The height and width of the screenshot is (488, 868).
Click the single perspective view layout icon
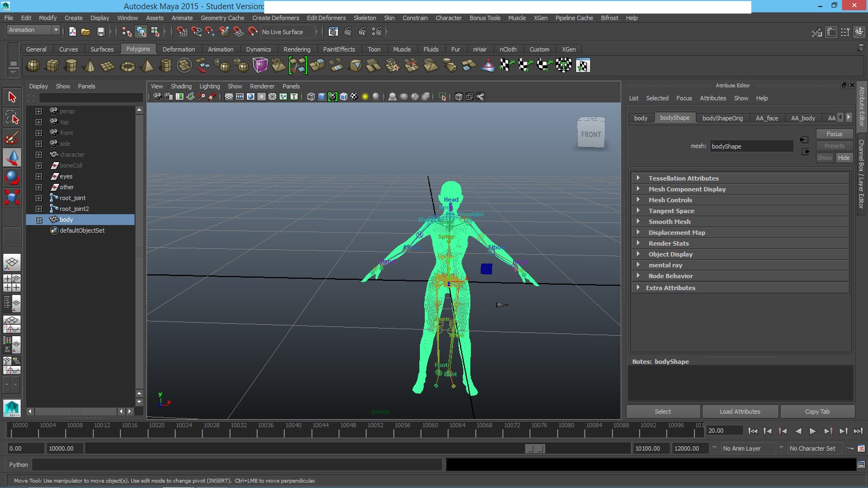click(12, 263)
